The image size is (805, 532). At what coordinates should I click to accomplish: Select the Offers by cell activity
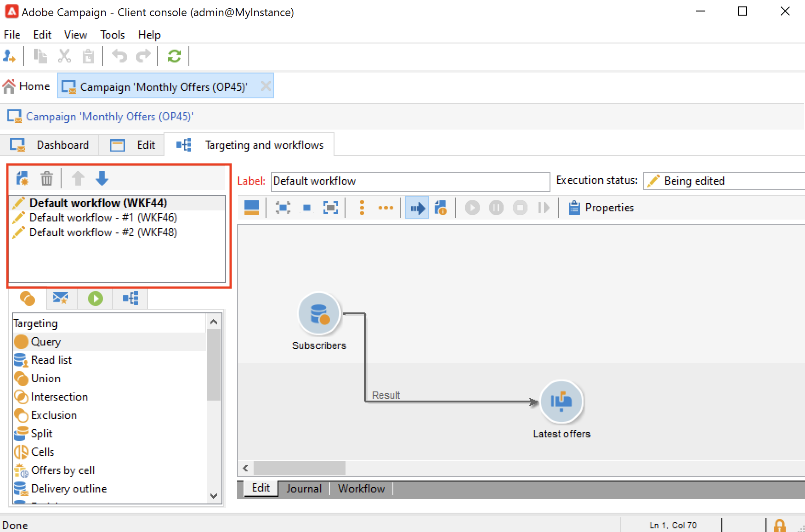[x=109, y=470]
